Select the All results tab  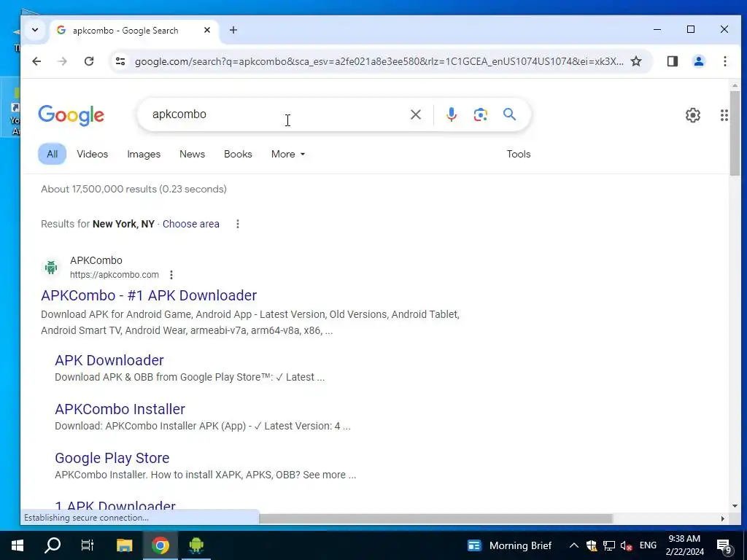coord(52,155)
